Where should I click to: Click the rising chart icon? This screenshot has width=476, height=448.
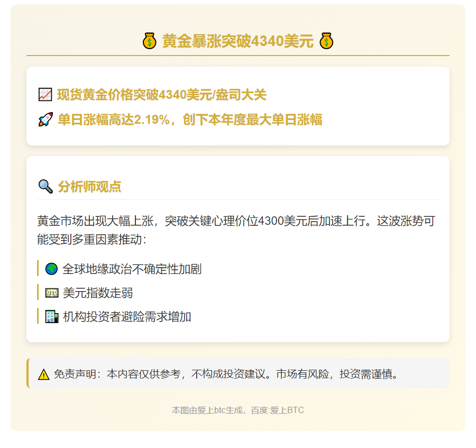pyautogui.click(x=45, y=95)
